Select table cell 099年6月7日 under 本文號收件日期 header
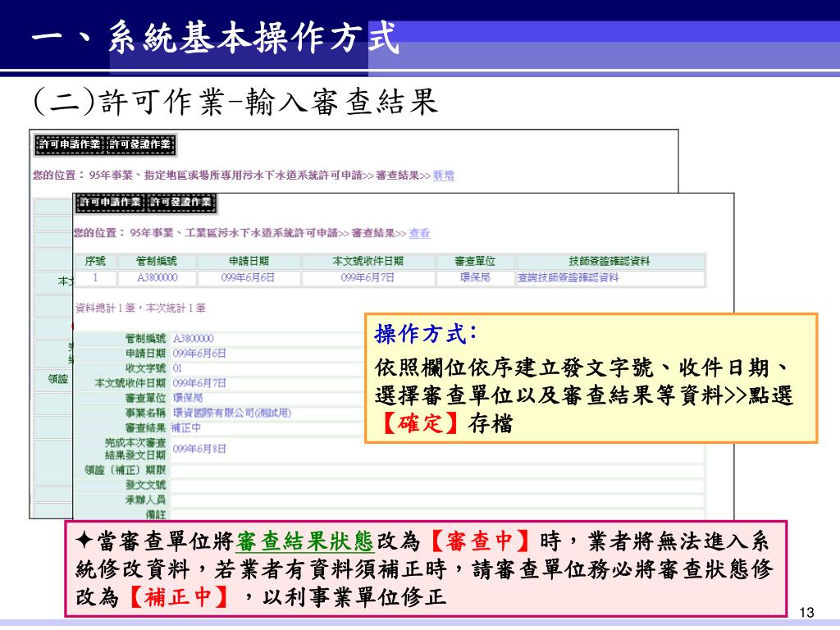 [368, 278]
